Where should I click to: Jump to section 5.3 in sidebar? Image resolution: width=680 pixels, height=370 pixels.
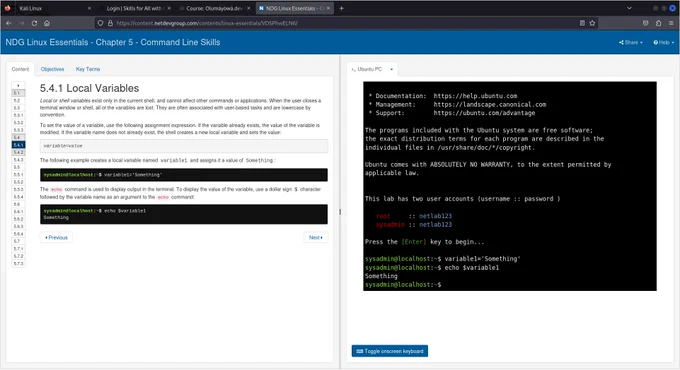point(18,108)
